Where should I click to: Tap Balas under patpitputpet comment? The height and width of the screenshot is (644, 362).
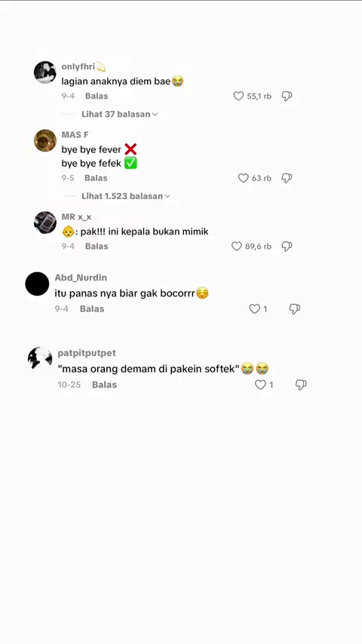pos(104,385)
